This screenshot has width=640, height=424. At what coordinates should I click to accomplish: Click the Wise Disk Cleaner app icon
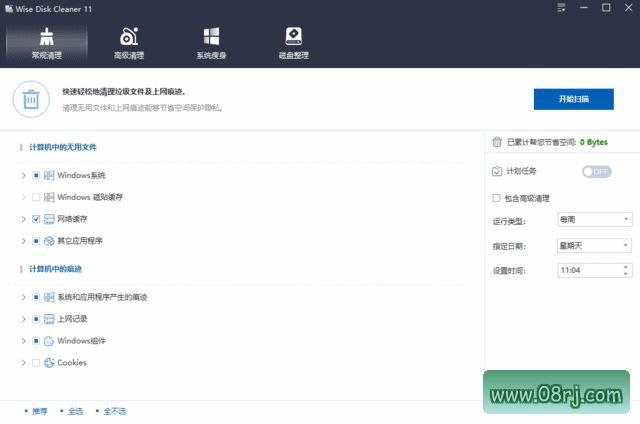(x=9, y=9)
